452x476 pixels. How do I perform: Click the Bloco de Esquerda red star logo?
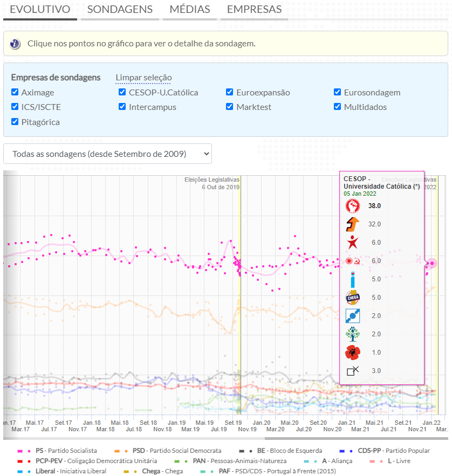point(352,243)
